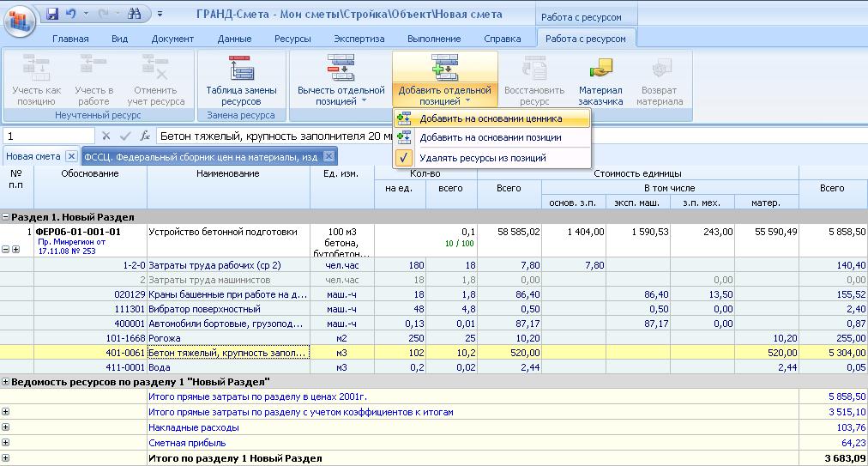Open the 'Ресурсы' ribbon tab
The image size is (868, 466).
coord(292,39)
